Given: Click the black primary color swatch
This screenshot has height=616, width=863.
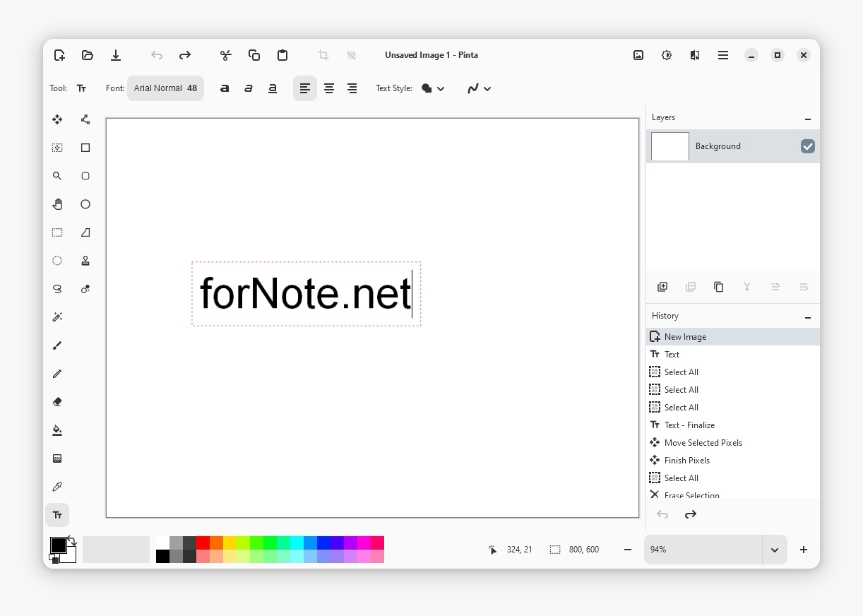Looking at the screenshot, I should pyautogui.click(x=57, y=545).
